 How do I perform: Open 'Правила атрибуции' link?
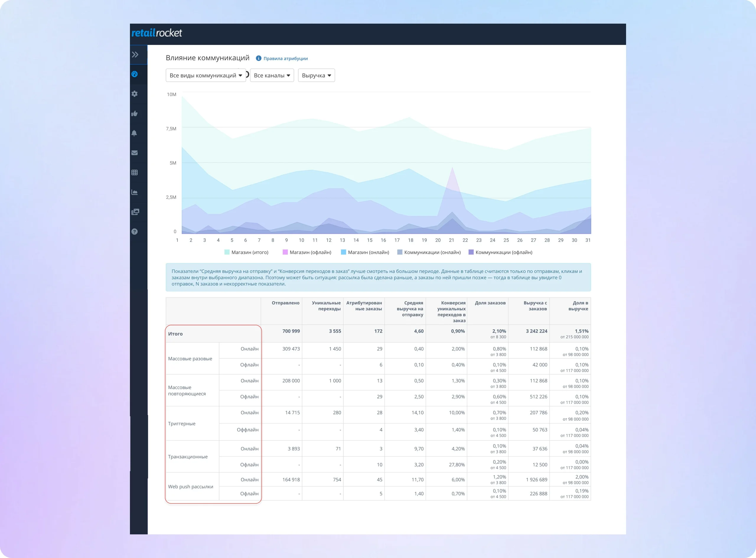[285, 58]
